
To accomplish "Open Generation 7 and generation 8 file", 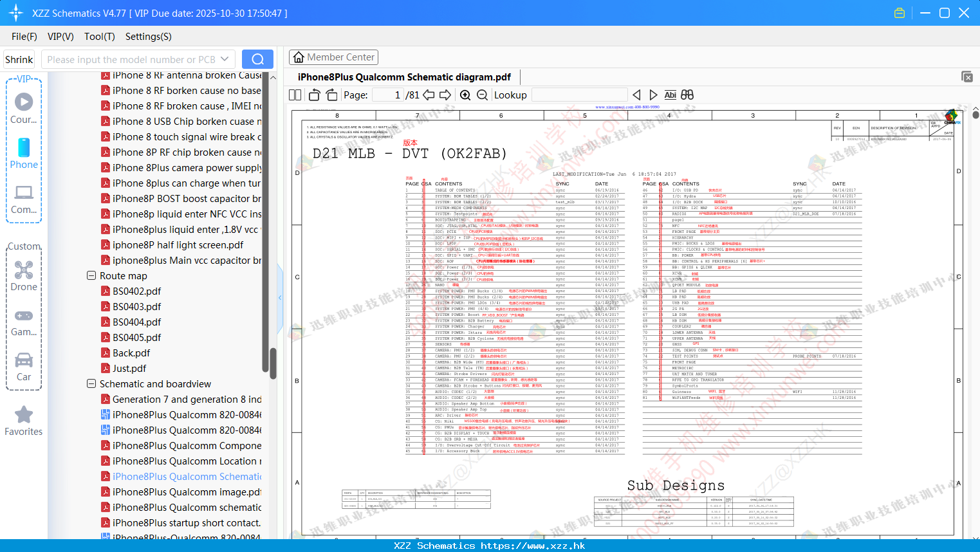I will click(181, 399).
